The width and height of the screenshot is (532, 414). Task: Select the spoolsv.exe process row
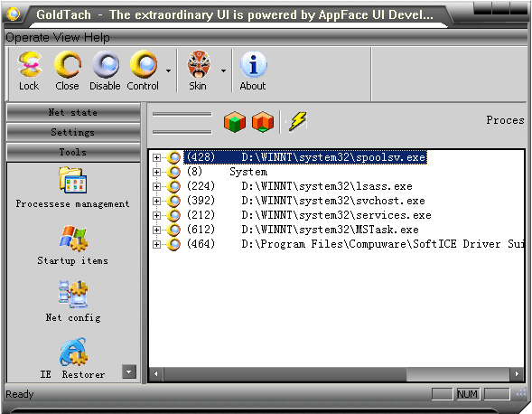[305, 157]
